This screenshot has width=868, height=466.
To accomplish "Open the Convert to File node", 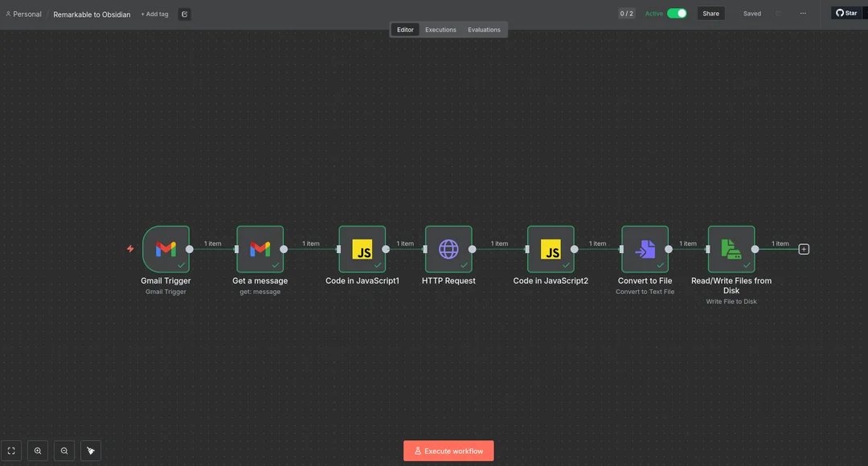I will pos(645,249).
